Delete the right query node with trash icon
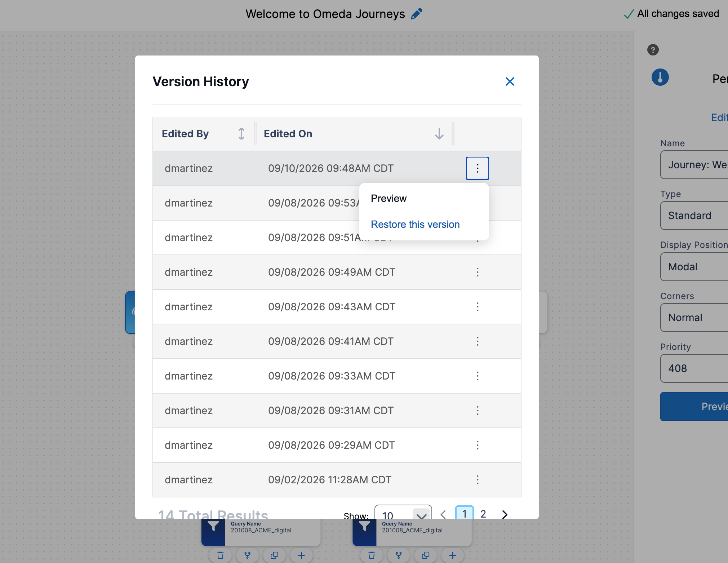Viewport: 728px width, 563px height. (372, 555)
